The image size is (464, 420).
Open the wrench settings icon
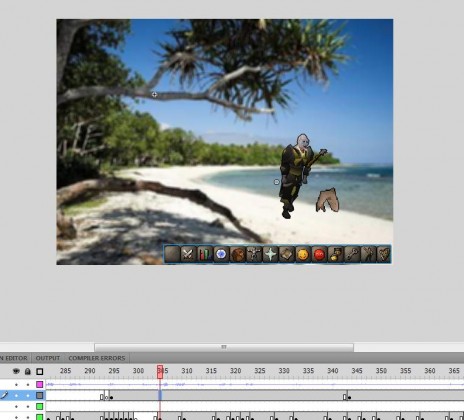(352, 255)
